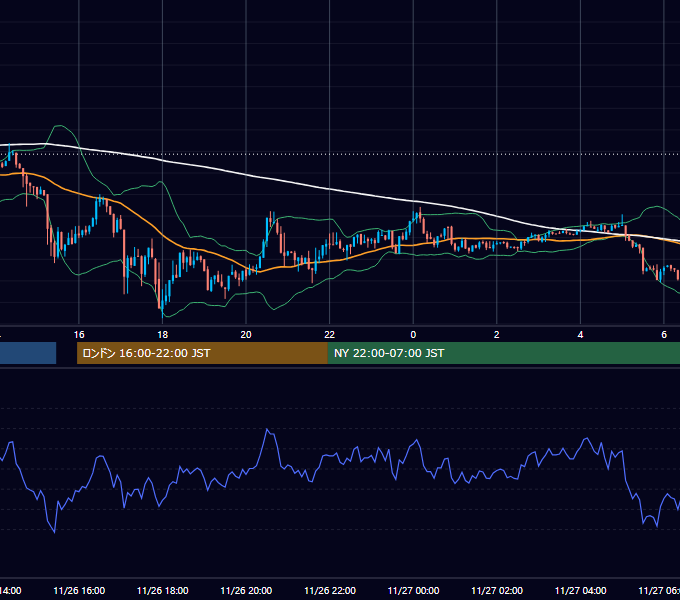Select the unlabeled blue session bar

pos(28,353)
